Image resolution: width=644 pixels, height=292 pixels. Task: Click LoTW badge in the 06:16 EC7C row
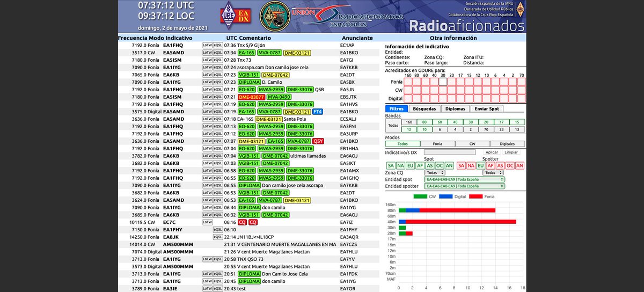[x=207, y=222]
